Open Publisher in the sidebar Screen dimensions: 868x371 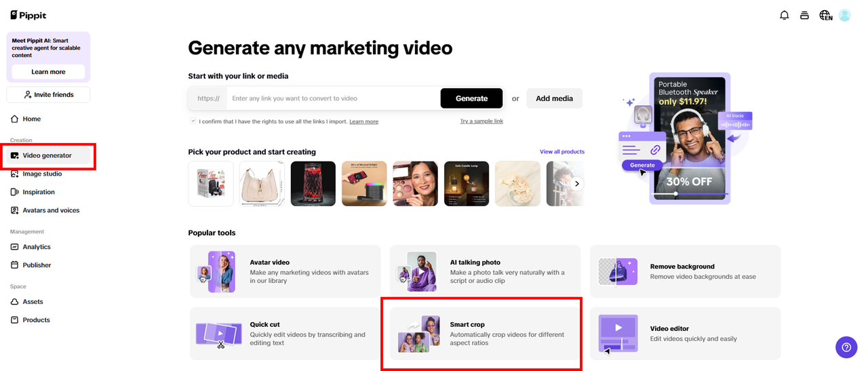(x=48, y=265)
